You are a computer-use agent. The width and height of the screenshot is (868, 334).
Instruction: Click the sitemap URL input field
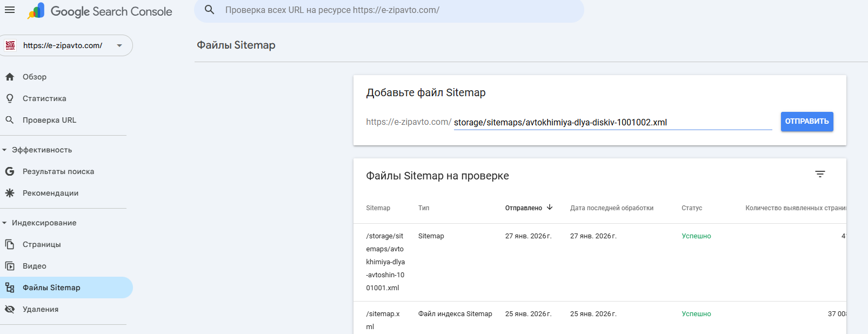tap(612, 123)
